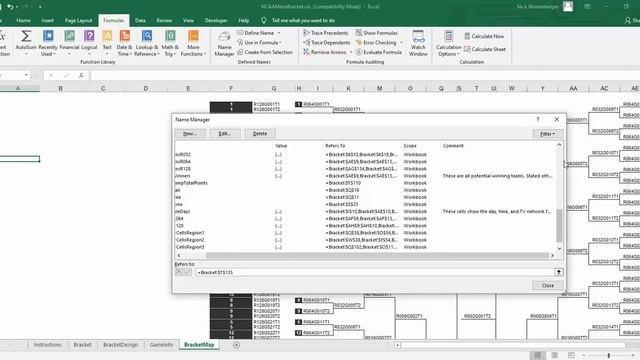Viewport: 640px width, 360px height.
Task: Open Recently Used functions
Action: tap(48, 42)
